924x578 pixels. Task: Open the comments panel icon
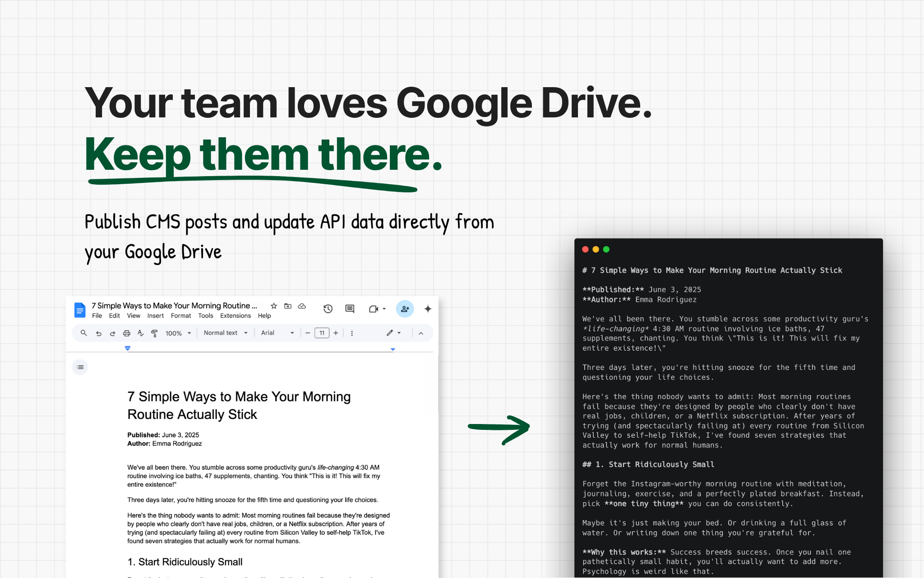click(x=350, y=309)
